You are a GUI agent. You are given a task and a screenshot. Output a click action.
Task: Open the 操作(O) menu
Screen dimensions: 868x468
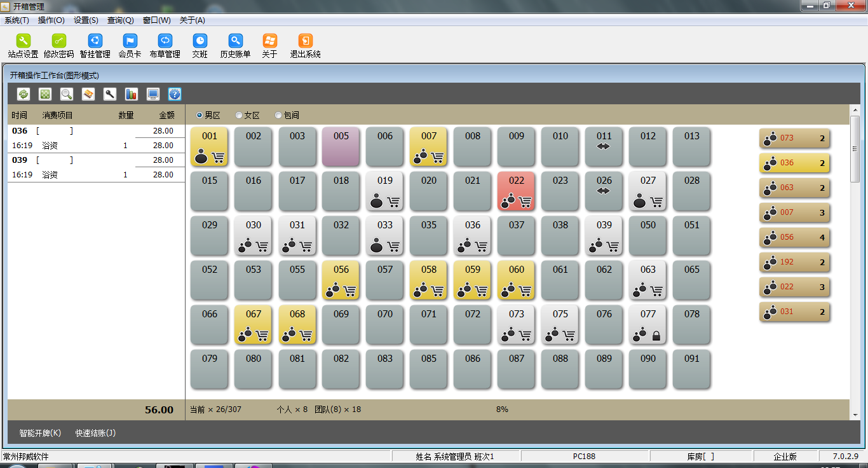(x=51, y=20)
